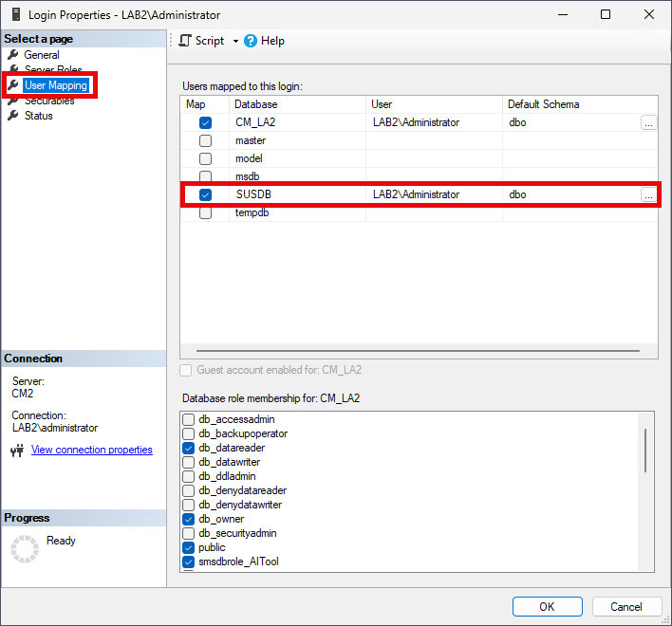Screen dimensions: 672x626
Task: Switch to the Status page
Action: click(39, 116)
